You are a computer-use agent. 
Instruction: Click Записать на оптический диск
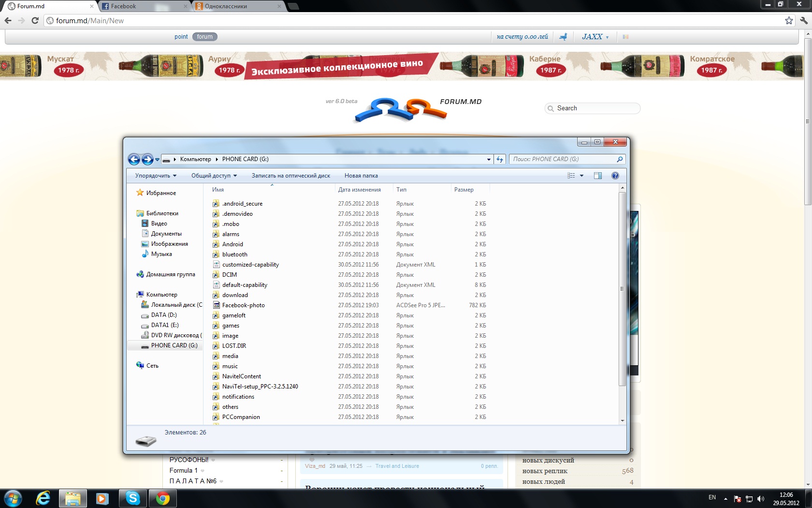click(290, 176)
